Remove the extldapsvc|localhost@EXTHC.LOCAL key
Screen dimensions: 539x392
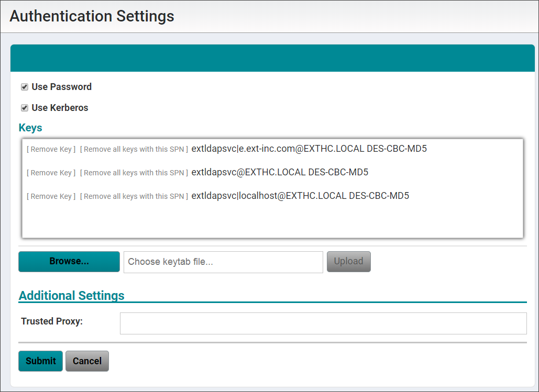(x=50, y=196)
